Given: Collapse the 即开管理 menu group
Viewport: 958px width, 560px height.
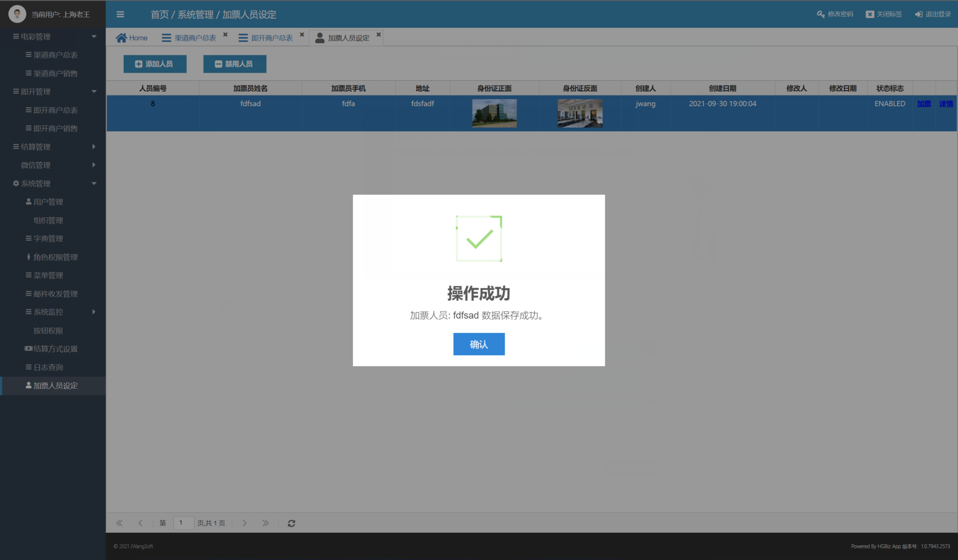Looking at the screenshot, I should click(x=53, y=91).
